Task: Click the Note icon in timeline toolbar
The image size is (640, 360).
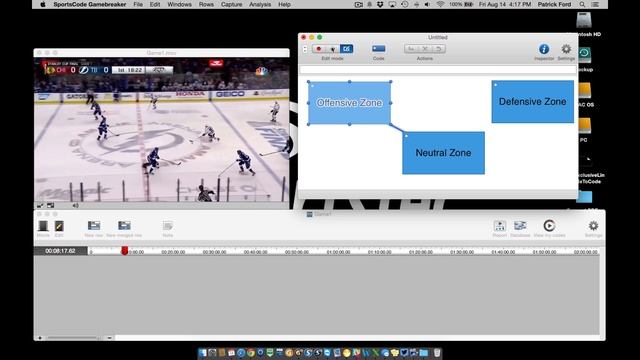Action: [168, 226]
